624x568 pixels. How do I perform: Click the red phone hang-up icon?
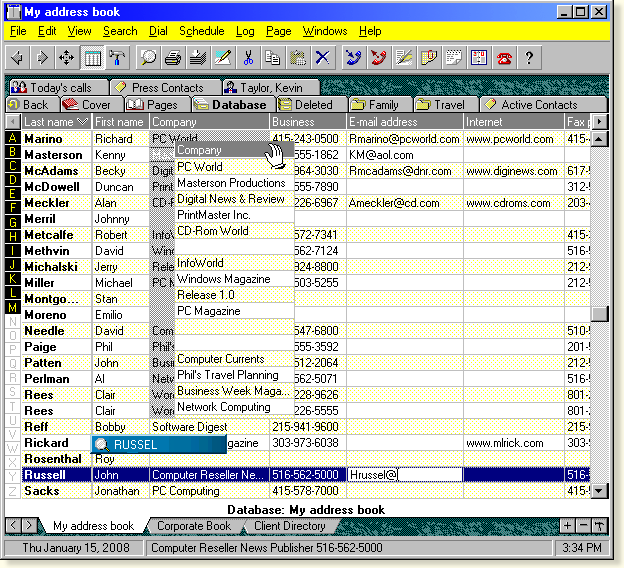tap(379, 58)
